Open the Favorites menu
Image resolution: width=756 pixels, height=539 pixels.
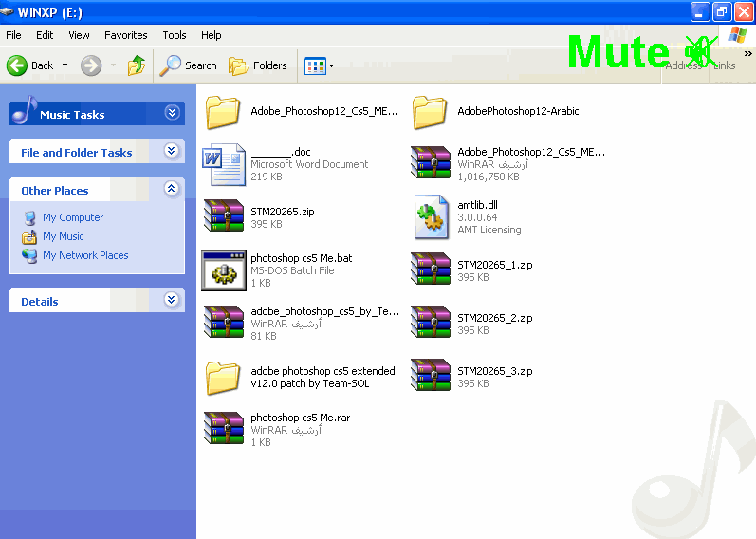(125, 35)
